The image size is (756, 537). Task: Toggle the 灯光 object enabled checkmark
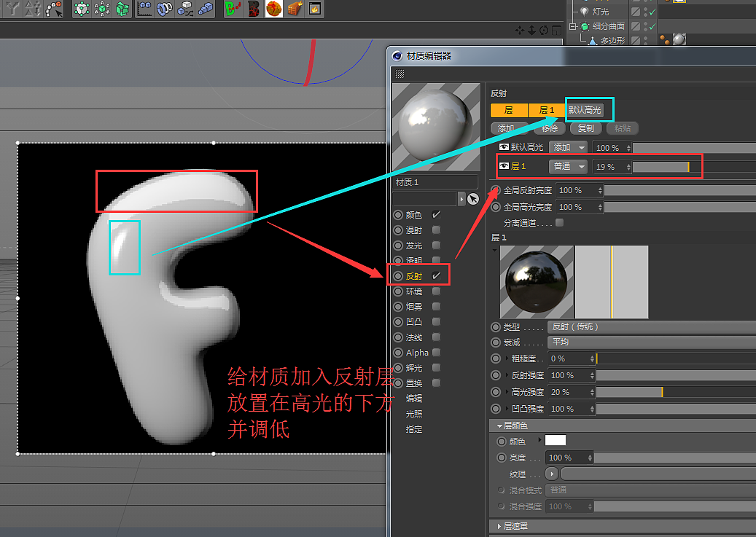click(x=652, y=12)
